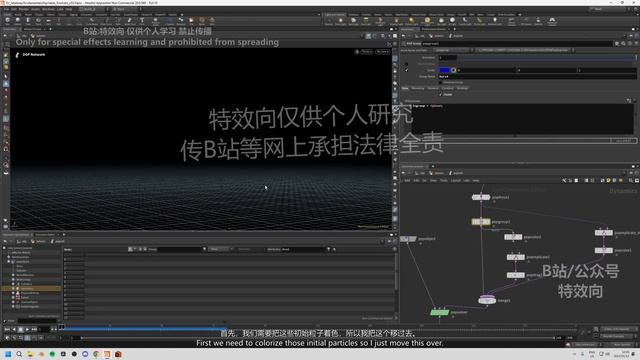The image size is (640, 360).
Task: Select the Spot Light shelf tool
Action: click(353, 20)
